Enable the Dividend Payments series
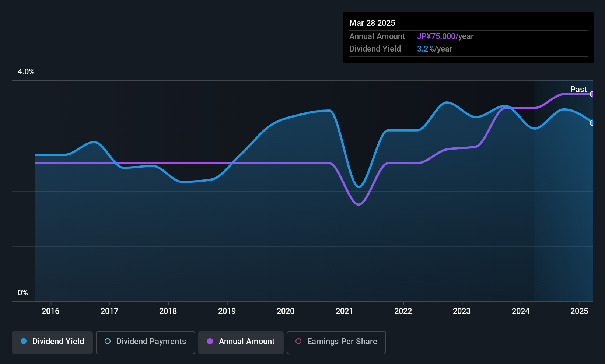The image size is (605, 364). 145,342
